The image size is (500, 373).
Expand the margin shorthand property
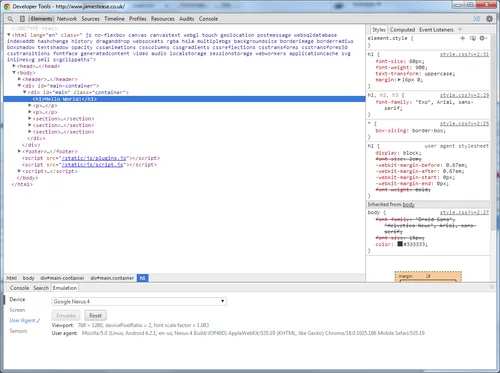399,80
